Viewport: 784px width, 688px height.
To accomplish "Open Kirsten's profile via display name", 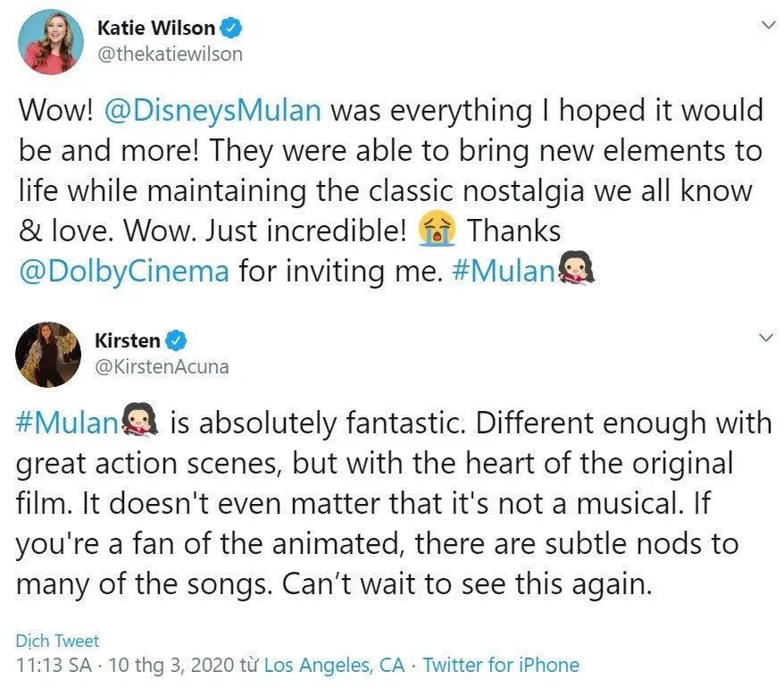I will [x=127, y=340].
